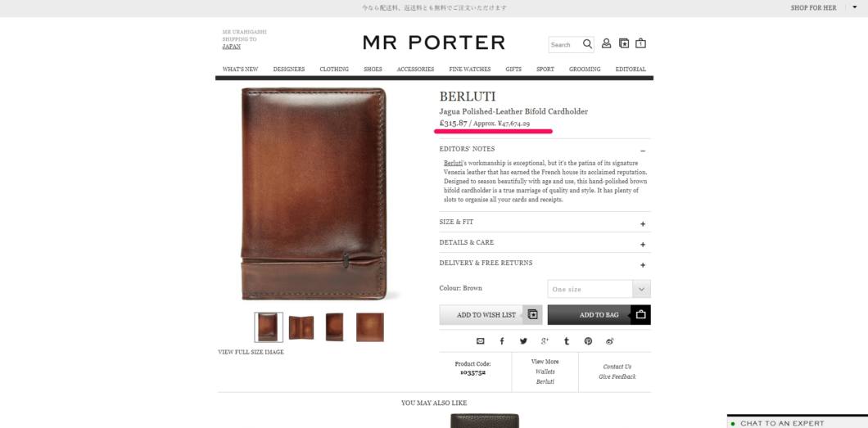Open the wish list icon in header
Image resolution: width=868 pixels, height=428 pixels.
pos(624,43)
